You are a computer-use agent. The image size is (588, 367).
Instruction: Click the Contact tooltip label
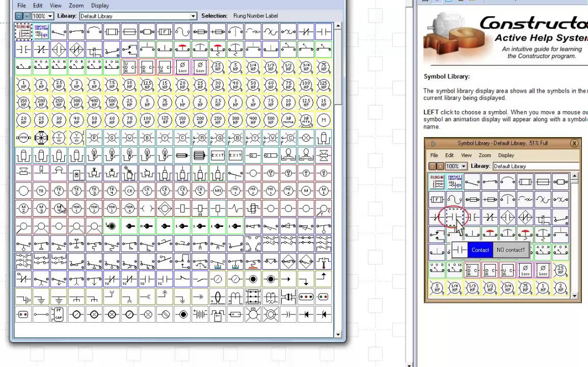pyautogui.click(x=480, y=250)
